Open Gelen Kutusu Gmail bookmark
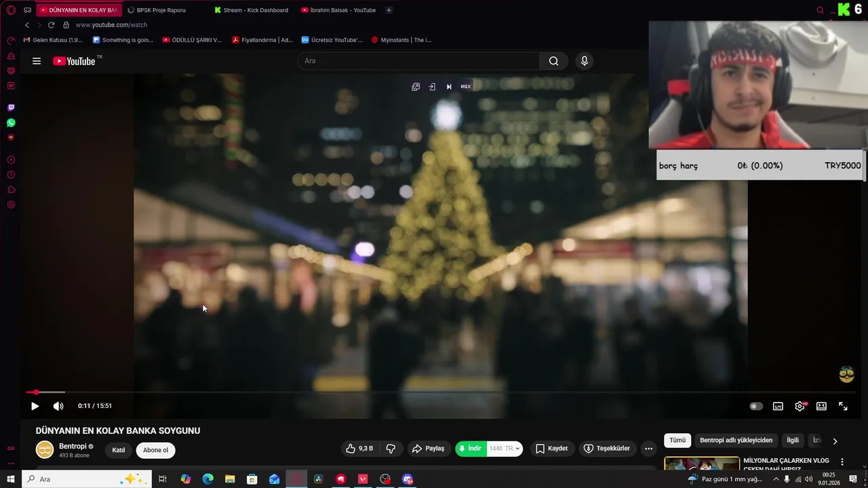Image resolution: width=868 pixels, height=488 pixels. click(53, 40)
